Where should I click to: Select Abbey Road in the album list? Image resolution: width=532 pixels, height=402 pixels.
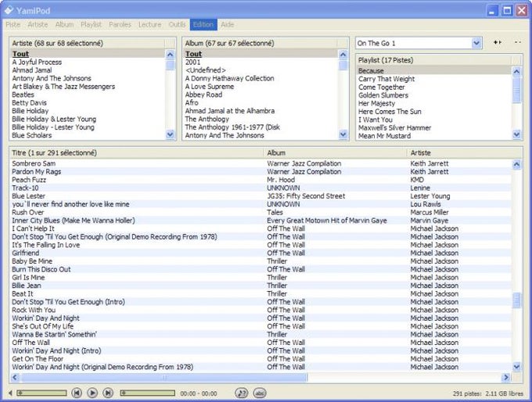pyautogui.click(x=261, y=95)
